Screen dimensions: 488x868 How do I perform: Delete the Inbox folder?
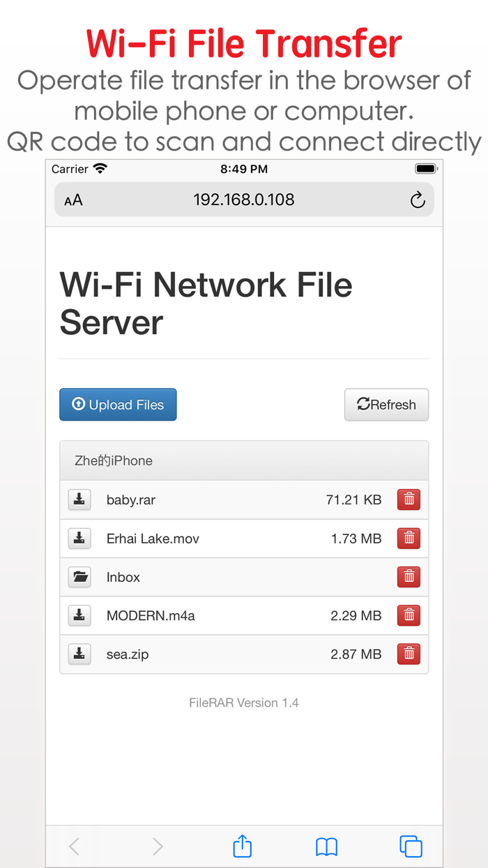point(409,577)
